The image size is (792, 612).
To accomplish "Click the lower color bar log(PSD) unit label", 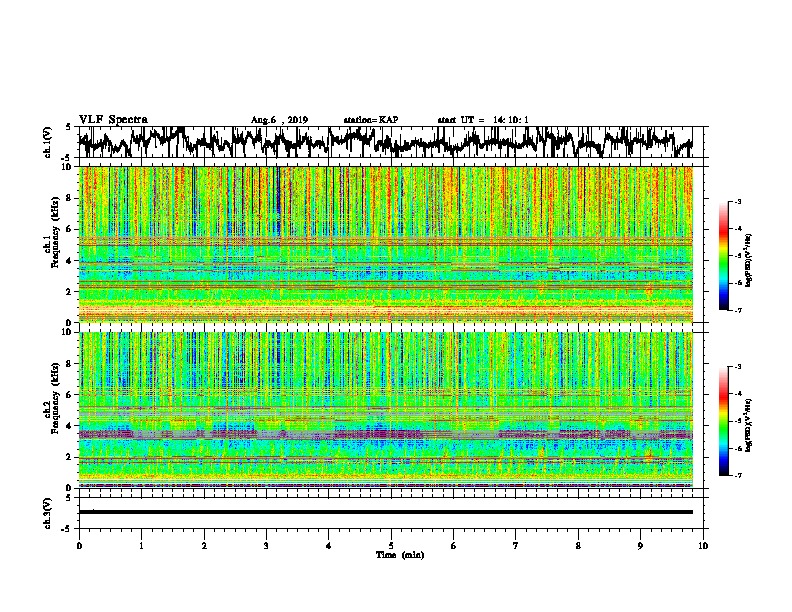I will tap(748, 426).
